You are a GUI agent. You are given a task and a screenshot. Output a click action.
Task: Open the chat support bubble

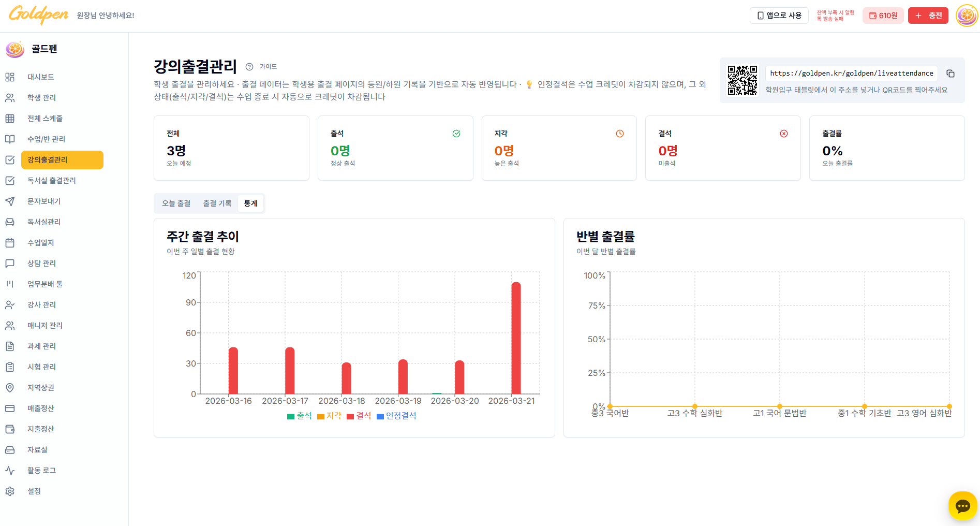962,506
